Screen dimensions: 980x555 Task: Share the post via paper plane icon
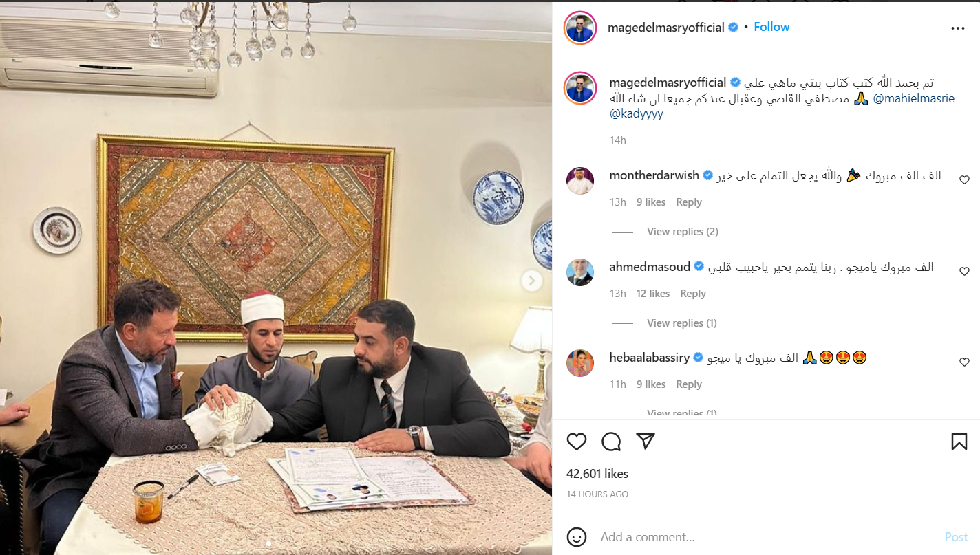click(646, 442)
